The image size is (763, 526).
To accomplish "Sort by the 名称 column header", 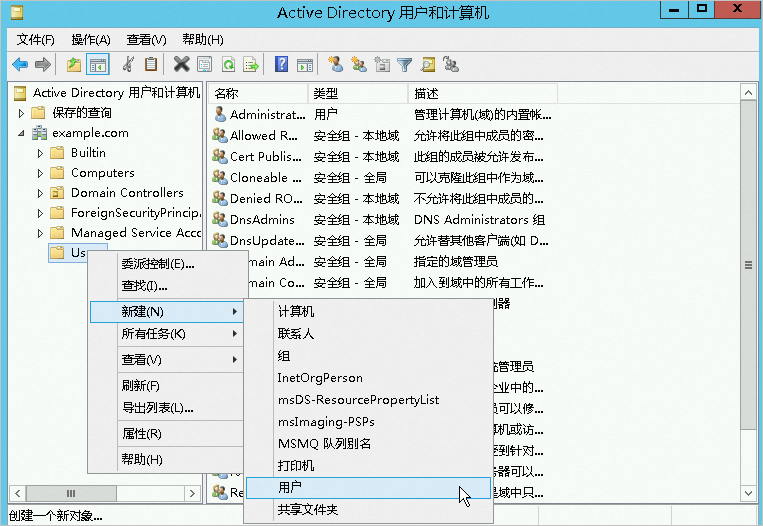I will [x=258, y=93].
